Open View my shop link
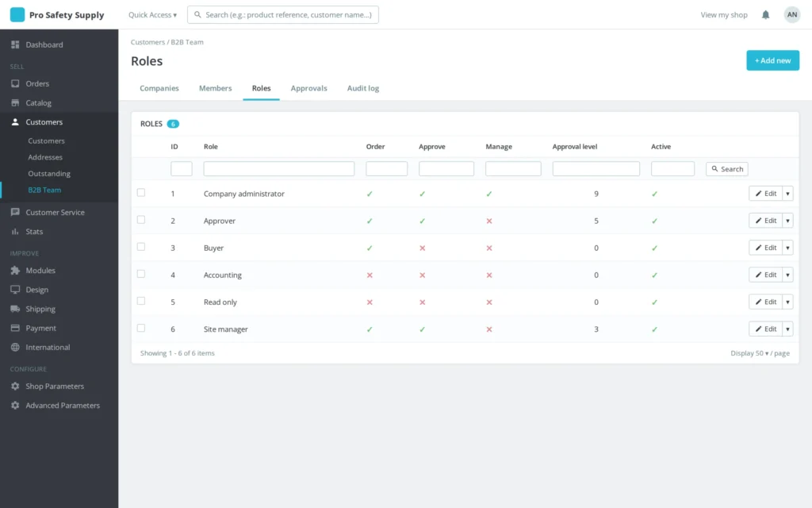Image resolution: width=812 pixels, height=508 pixels. coord(723,14)
